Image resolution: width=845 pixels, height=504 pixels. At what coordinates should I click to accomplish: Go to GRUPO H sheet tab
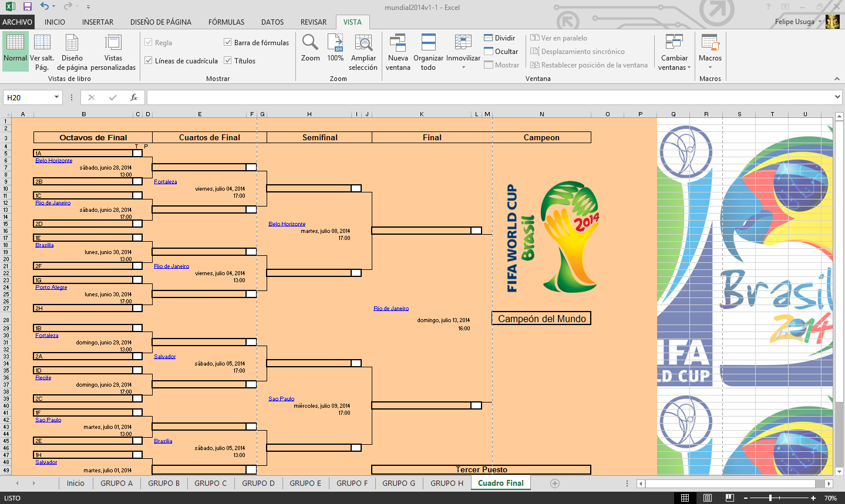(x=447, y=483)
